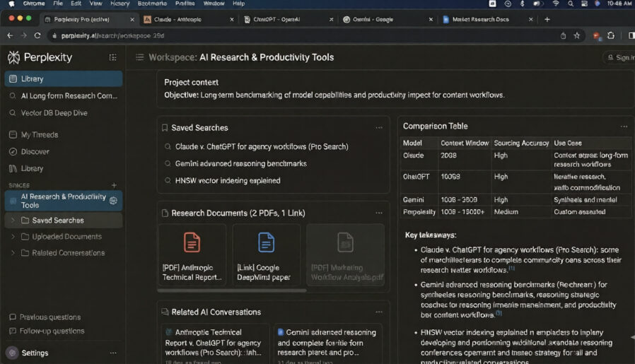Screen dimensions: 635x364
Task: Open Vector DB Deep Dive thread
Action: tap(64, 113)
